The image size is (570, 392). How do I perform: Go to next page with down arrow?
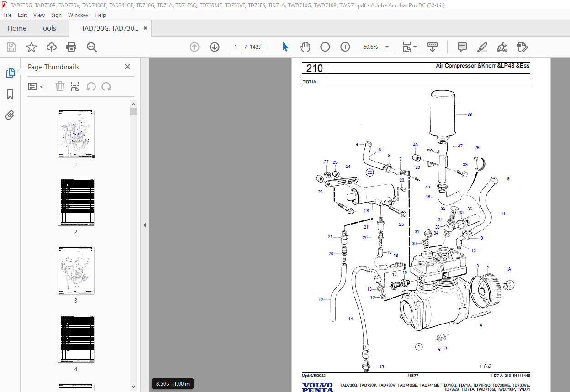(x=215, y=47)
